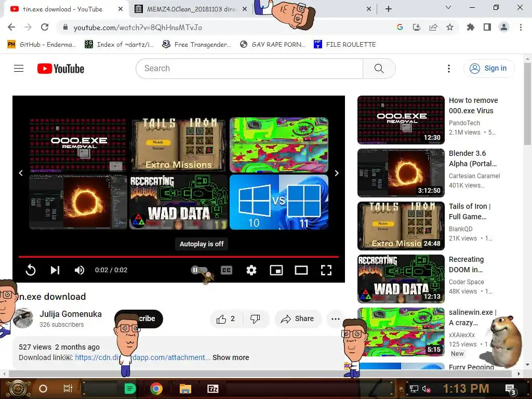Open 000.EXE Removal end-screen thumbnail
Viewport: 532px width, 399px height.
pyautogui.click(x=78, y=145)
